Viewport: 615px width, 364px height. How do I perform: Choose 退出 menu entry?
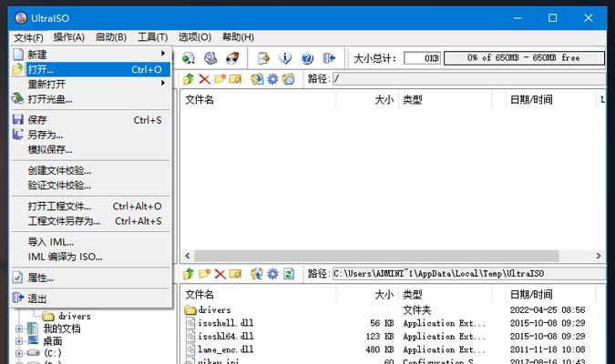click(x=90, y=298)
